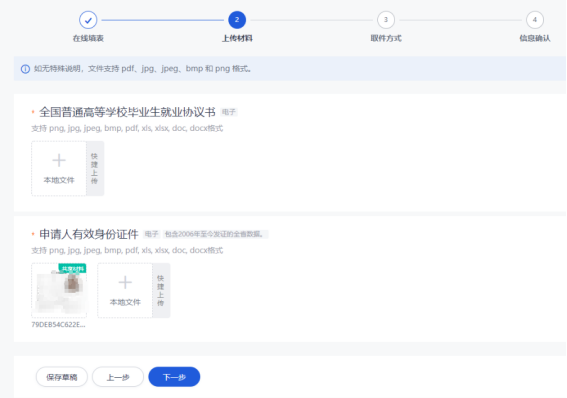
Task: Click the info icon in the blue notice bar
Action: click(x=25, y=69)
